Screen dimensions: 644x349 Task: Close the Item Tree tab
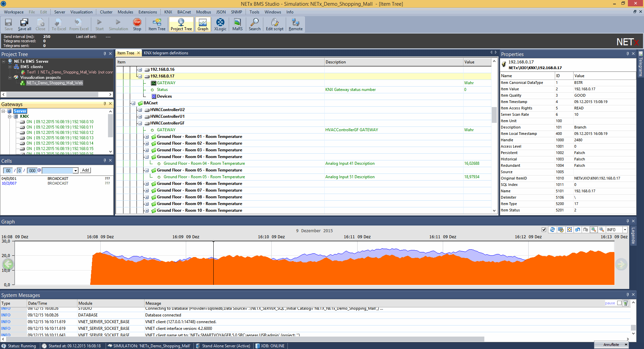(x=138, y=53)
